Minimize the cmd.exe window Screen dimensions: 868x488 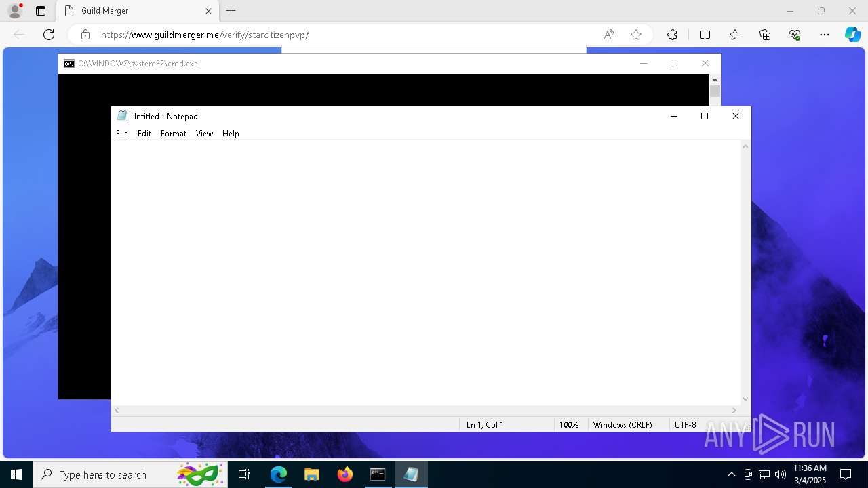coord(644,63)
